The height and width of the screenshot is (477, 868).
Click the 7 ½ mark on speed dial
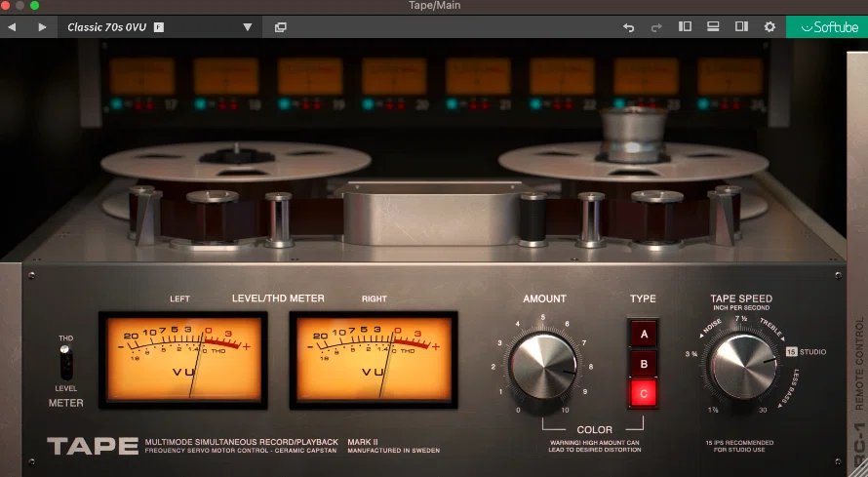coord(740,319)
